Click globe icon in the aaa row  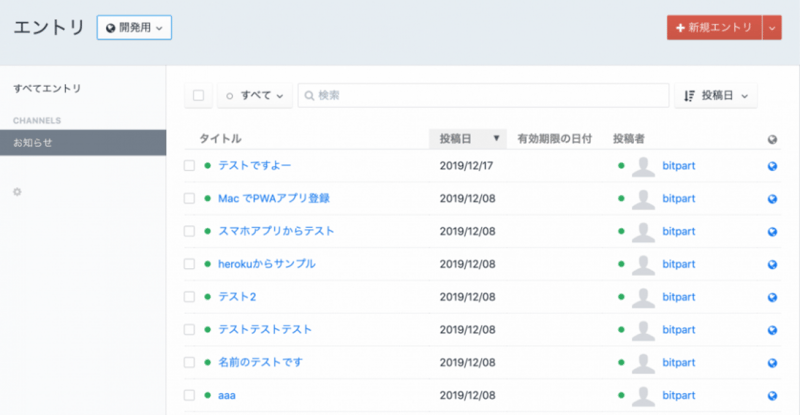pyautogui.click(x=772, y=396)
